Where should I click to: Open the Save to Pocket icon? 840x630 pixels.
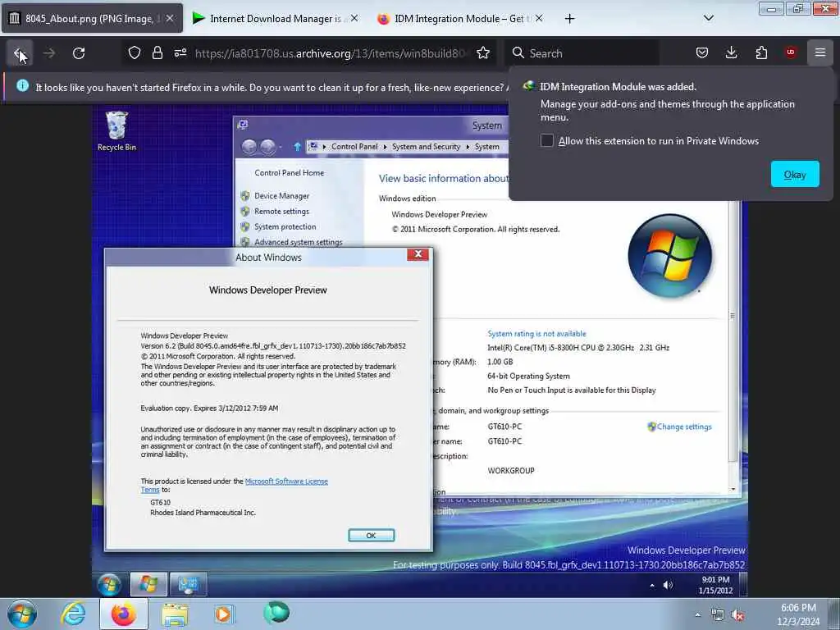coord(702,52)
